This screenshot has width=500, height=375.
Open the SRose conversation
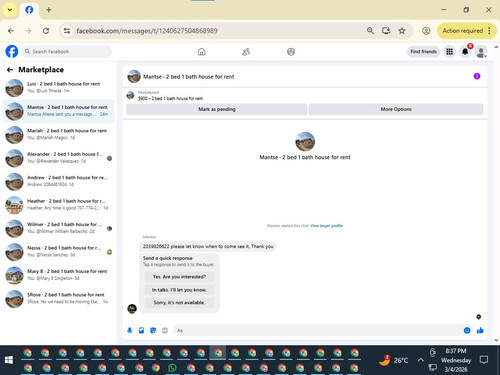click(59, 299)
